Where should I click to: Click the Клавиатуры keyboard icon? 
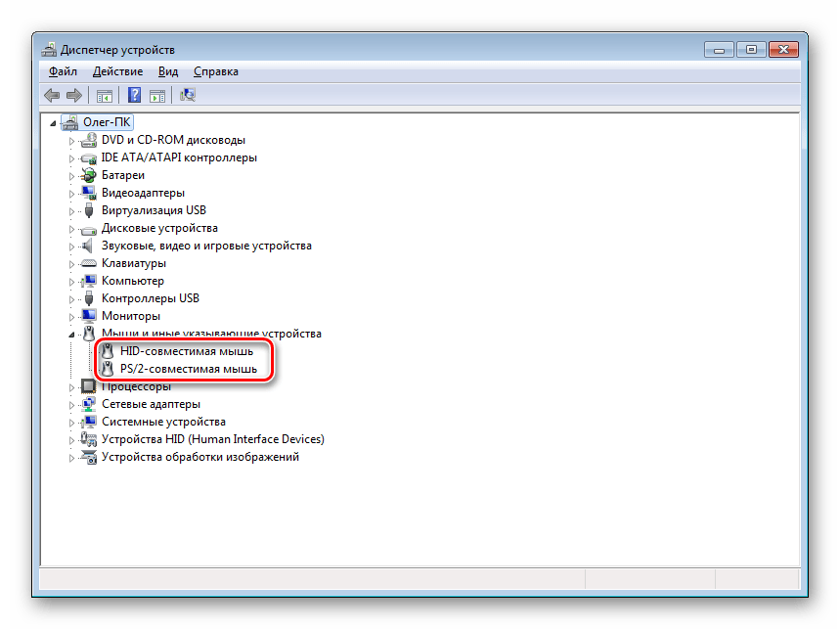88,263
